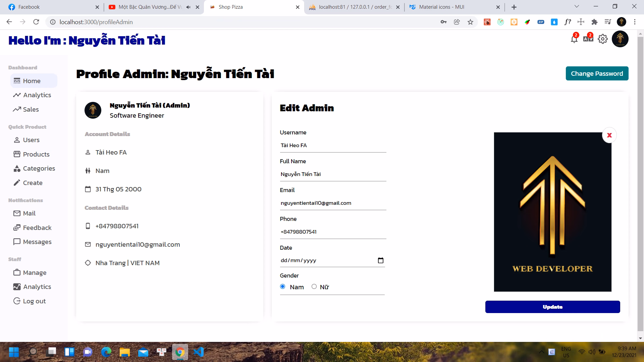Reload the page with the refresh icon
Image resolution: width=644 pixels, height=362 pixels.
pos(36,22)
